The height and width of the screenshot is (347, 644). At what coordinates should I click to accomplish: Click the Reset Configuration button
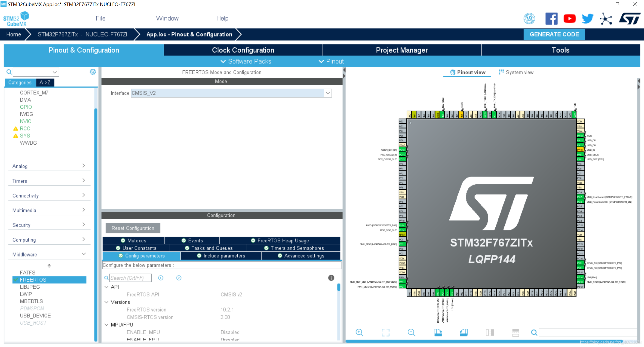pyautogui.click(x=133, y=228)
